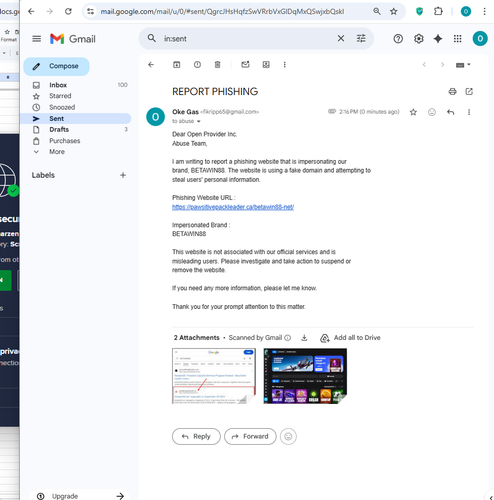This screenshot has height=500, width=494.
Task: Open the Gmail main menu hamburger icon
Action: [x=37, y=39]
